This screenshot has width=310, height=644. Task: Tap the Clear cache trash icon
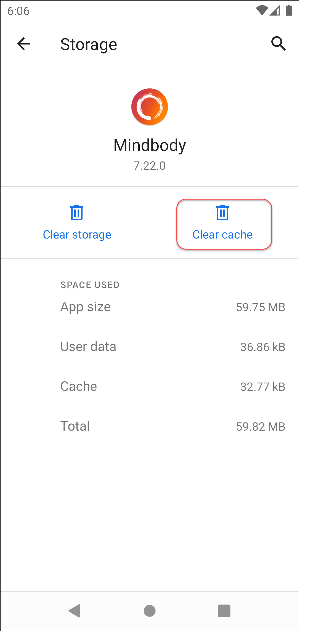(222, 213)
